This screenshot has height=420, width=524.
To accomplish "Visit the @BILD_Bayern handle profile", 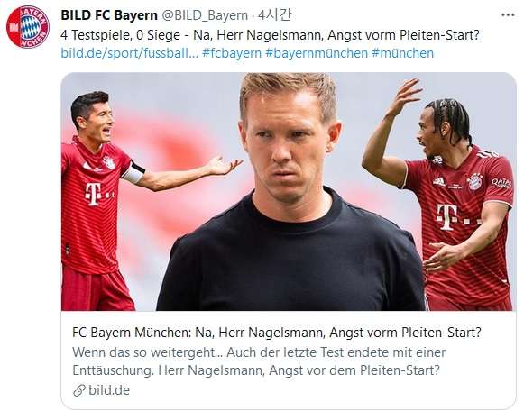I will click(205, 15).
